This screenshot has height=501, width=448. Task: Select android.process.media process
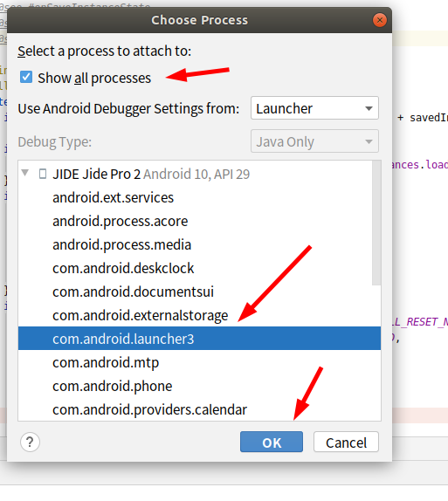click(196, 244)
